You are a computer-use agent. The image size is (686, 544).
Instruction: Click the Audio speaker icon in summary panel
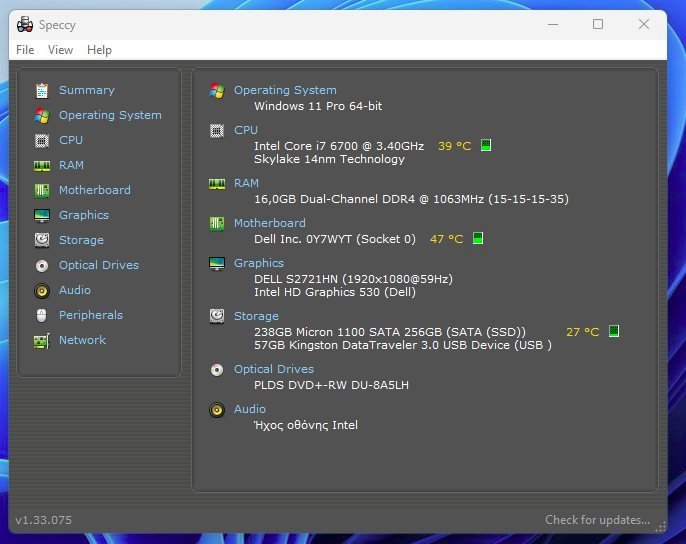(x=217, y=410)
